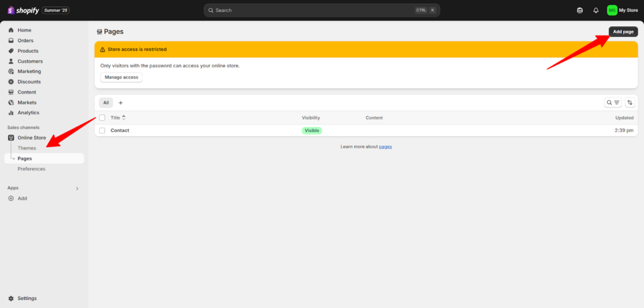Open Settings gear in sidebar
Image resolution: width=644 pixels, height=308 pixels.
(x=11, y=298)
